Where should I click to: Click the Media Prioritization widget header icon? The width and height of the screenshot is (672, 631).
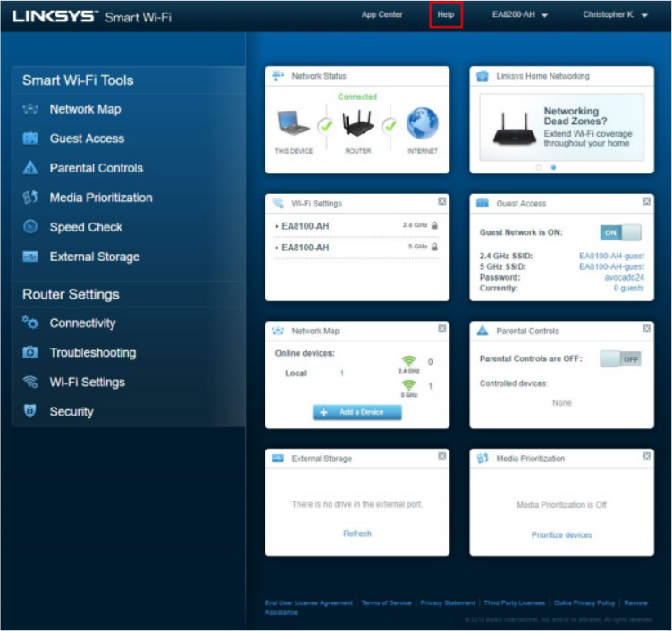click(x=483, y=459)
